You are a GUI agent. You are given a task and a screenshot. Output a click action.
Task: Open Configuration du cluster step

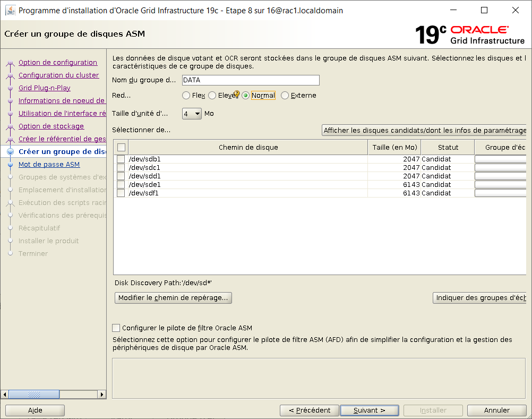click(x=59, y=75)
